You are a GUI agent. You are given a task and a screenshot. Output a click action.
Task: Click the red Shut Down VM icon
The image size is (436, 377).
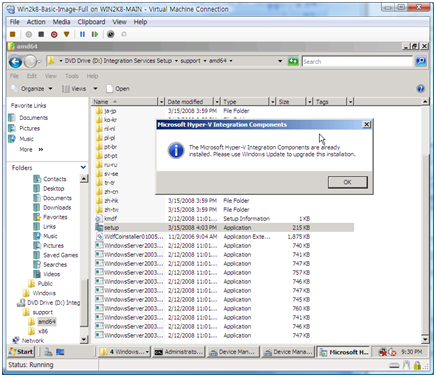[x=54, y=34]
